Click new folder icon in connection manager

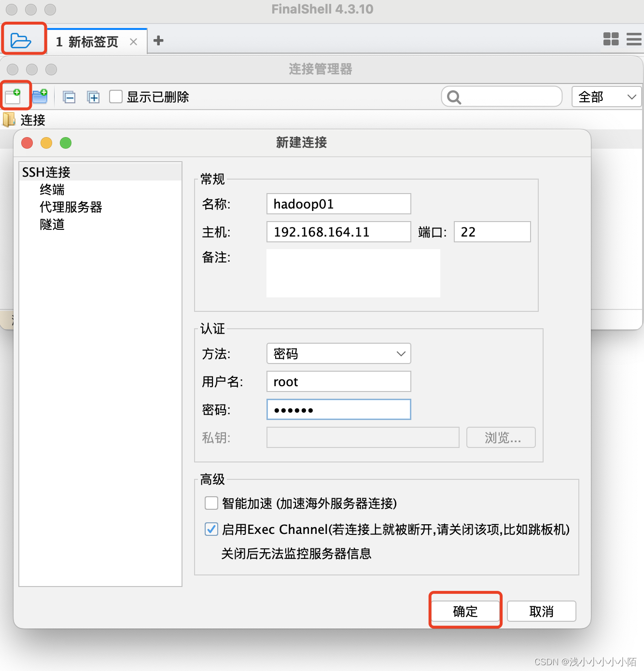[x=40, y=96]
